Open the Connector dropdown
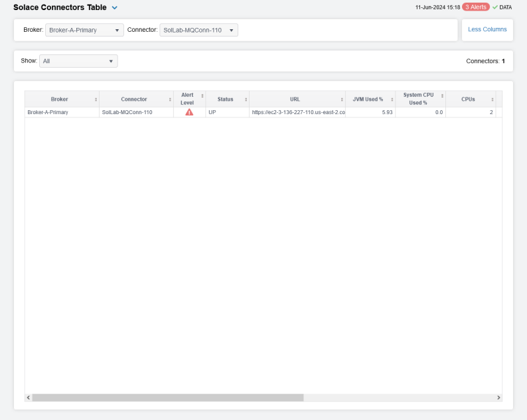The height and width of the screenshot is (420, 527). click(198, 30)
